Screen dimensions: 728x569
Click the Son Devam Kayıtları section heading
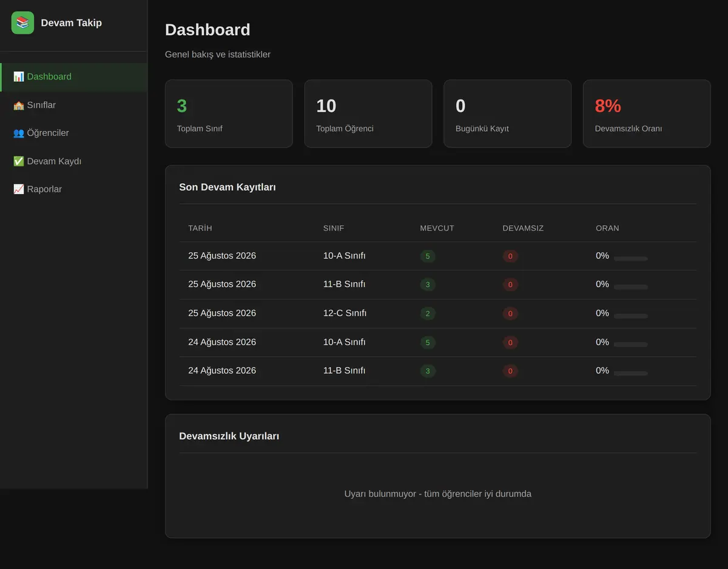point(227,187)
